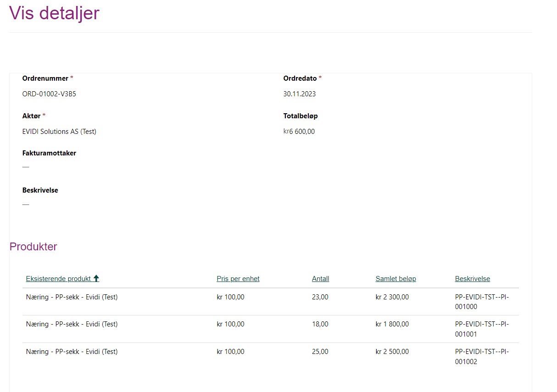The image size is (557, 392).
Task: Sort by Samlet beløp column header
Action: click(395, 279)
